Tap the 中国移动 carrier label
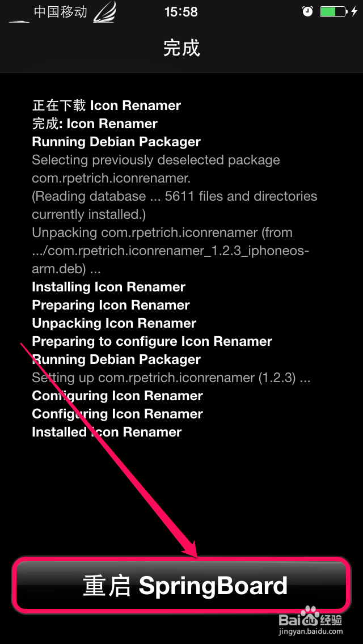 60,12
